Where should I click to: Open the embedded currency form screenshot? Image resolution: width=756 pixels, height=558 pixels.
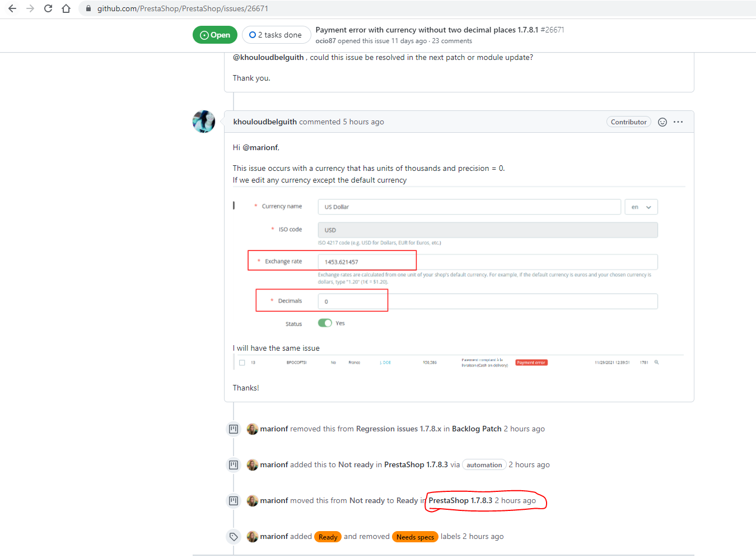(x=459, y=261)
